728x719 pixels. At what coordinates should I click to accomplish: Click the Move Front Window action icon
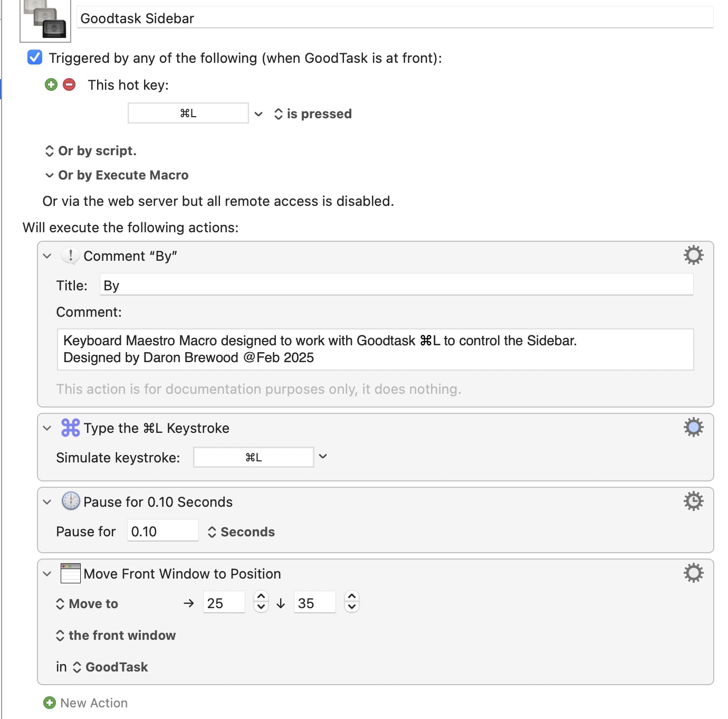(71, 573)
